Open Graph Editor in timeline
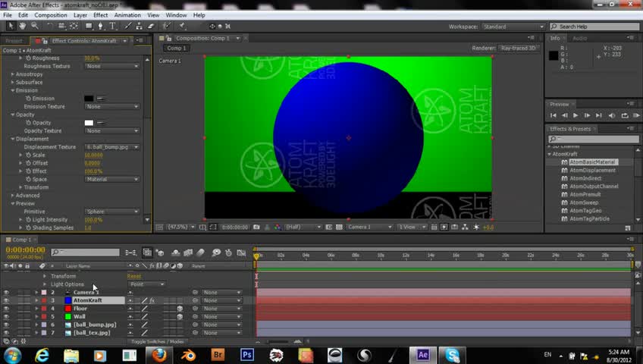Image resolution: width=643 pixels, height=364 pixels. coord(242,253)
